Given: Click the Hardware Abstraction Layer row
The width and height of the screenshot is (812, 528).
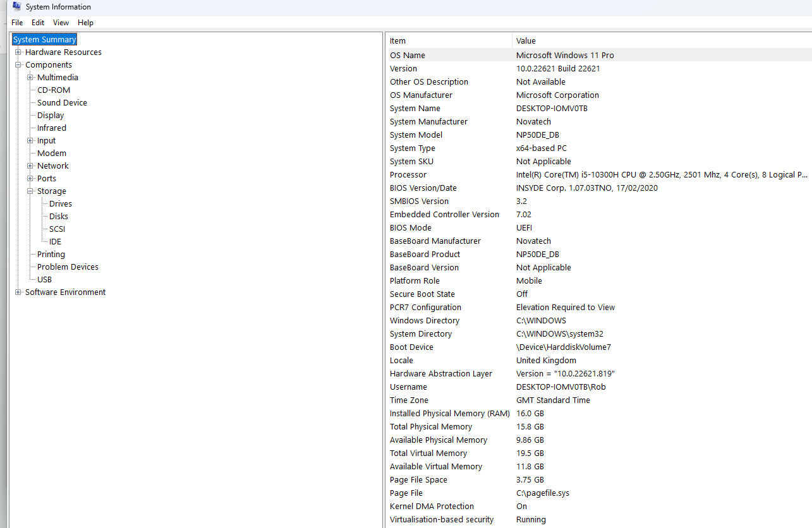Looking at the screenshot, I should point(598,374).
